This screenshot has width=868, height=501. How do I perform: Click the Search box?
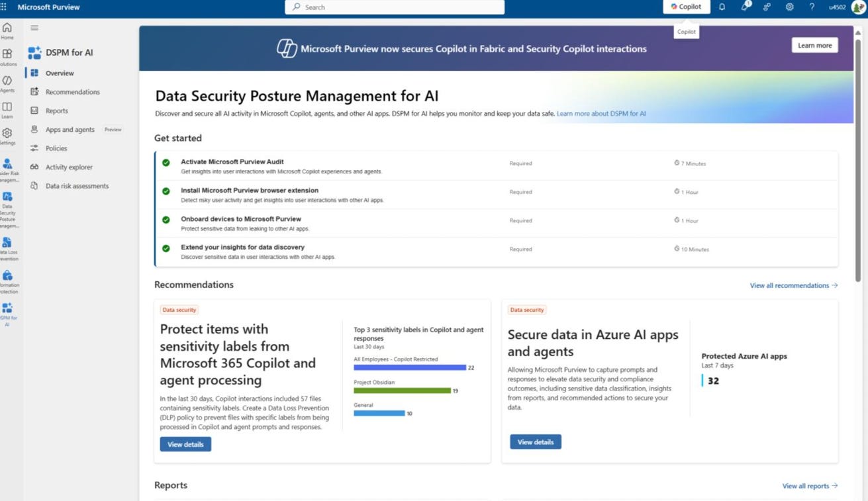[x=395, y=7]
